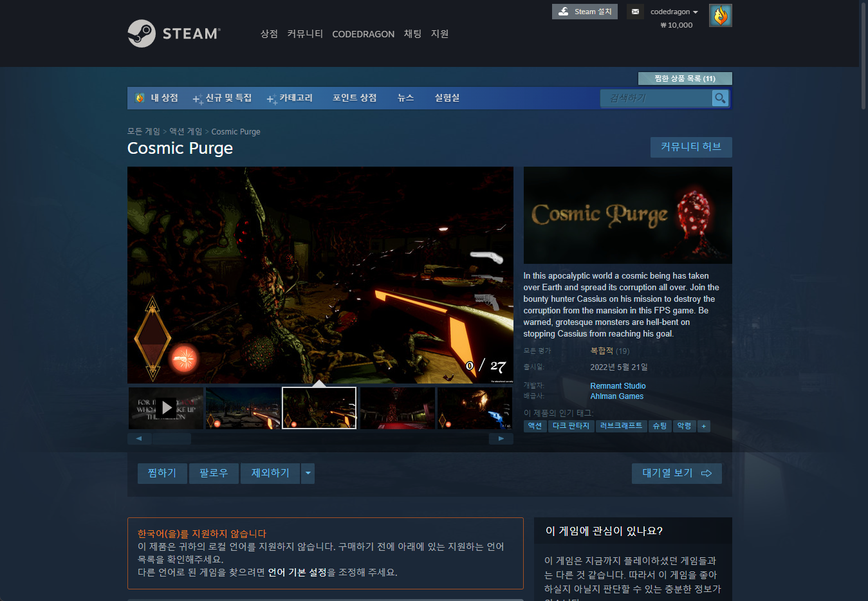This screenshot has height=601, width=868.
Task: Click the ₩10,000 wallet balance
Action: 676,25
